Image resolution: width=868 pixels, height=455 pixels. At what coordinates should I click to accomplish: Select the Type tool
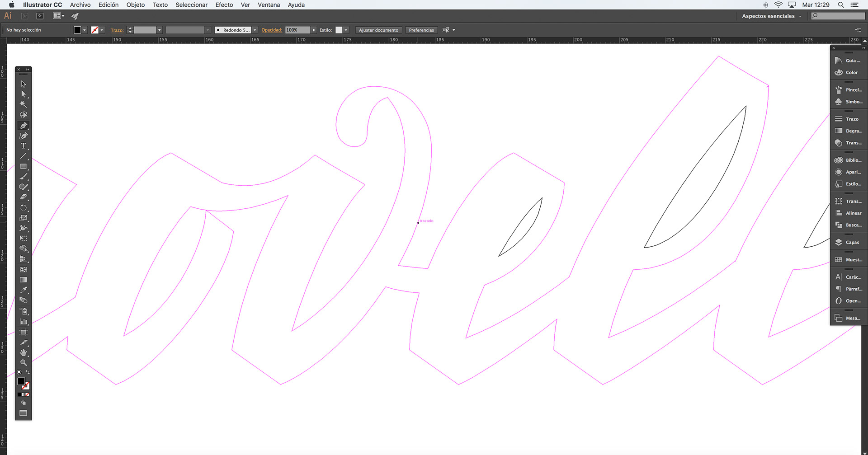coord(24,146)
